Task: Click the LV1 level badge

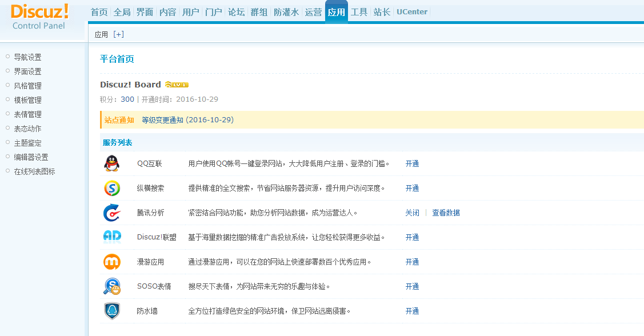Action: tap(177, 85)
